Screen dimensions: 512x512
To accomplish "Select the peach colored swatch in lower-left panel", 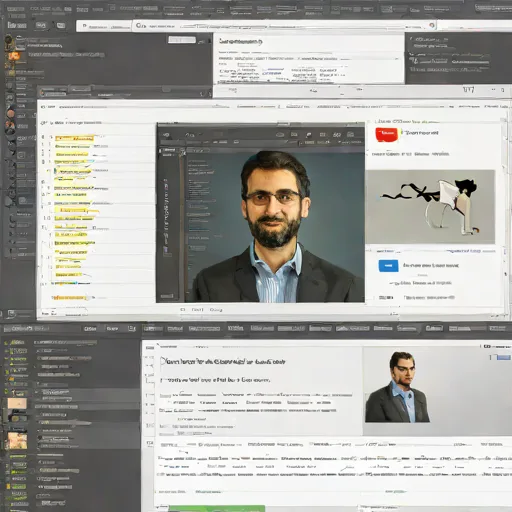I will [x=17, y=403].
